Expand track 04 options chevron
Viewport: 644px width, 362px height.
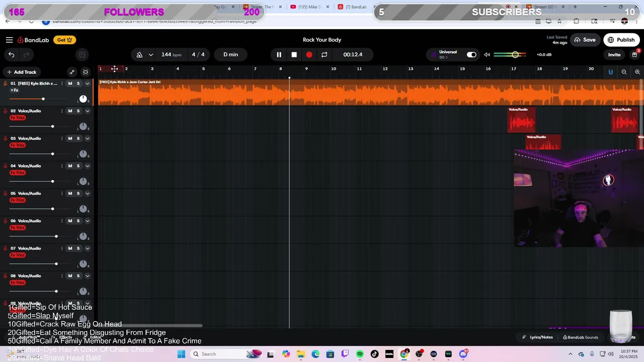(x=87, y=166)
